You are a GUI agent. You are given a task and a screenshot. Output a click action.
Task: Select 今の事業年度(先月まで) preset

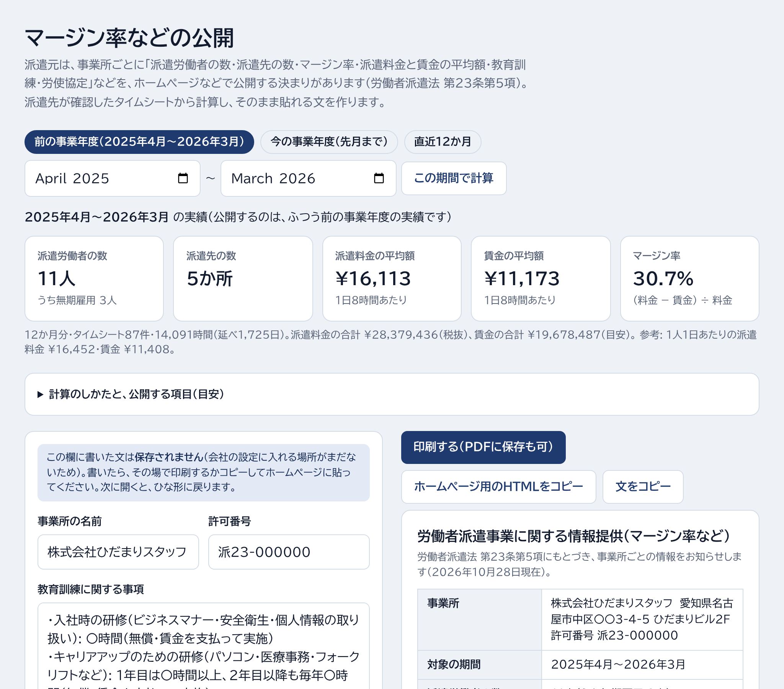pos(329,142)
